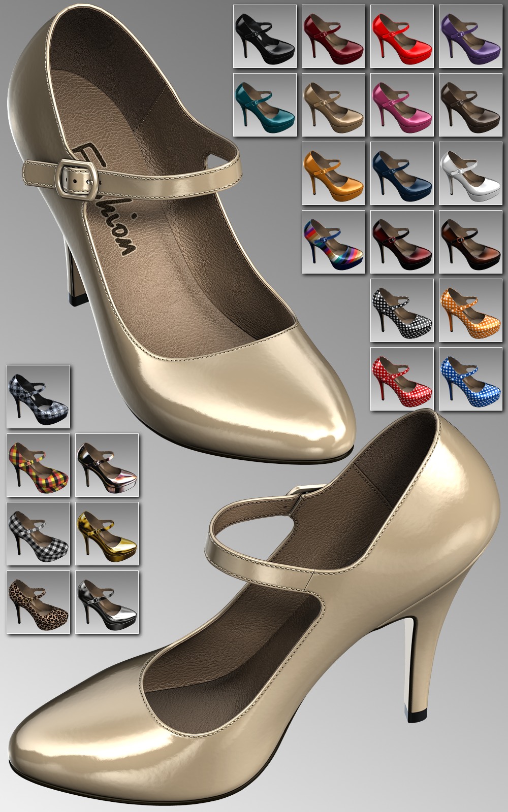Choose the gold metallic shoe thumbnail

coord(107,533)
